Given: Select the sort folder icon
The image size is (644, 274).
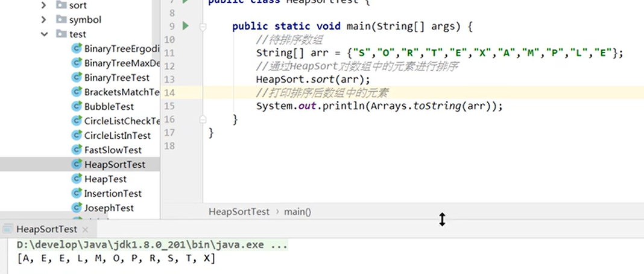Looking at the screenshot, I should [61, 5].
